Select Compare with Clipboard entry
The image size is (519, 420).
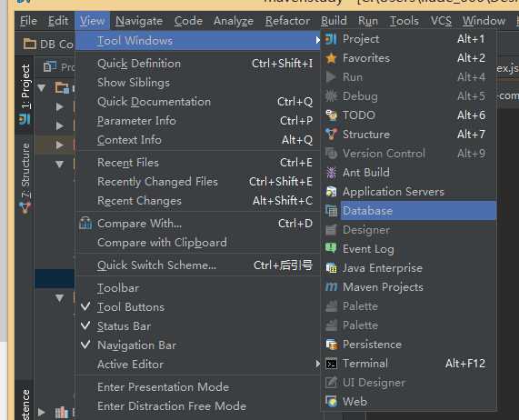point(198,243)
